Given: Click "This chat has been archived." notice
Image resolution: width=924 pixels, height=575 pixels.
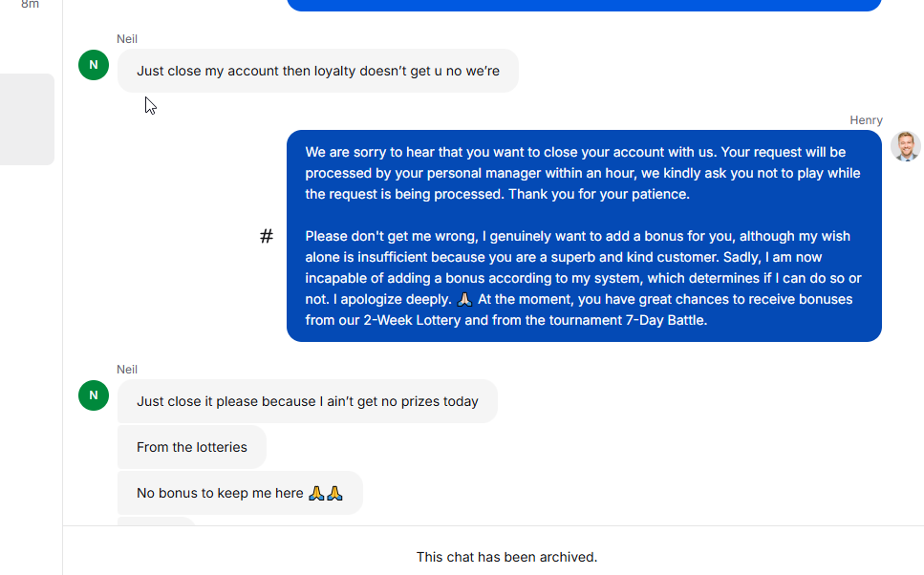Looking at the screenshot, I should (506, 557).
